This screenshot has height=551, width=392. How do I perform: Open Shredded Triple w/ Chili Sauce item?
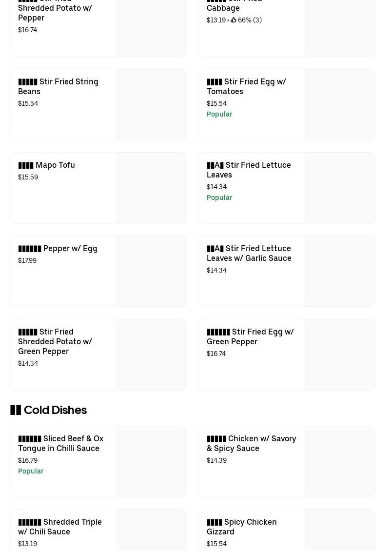tap(59, 527)
